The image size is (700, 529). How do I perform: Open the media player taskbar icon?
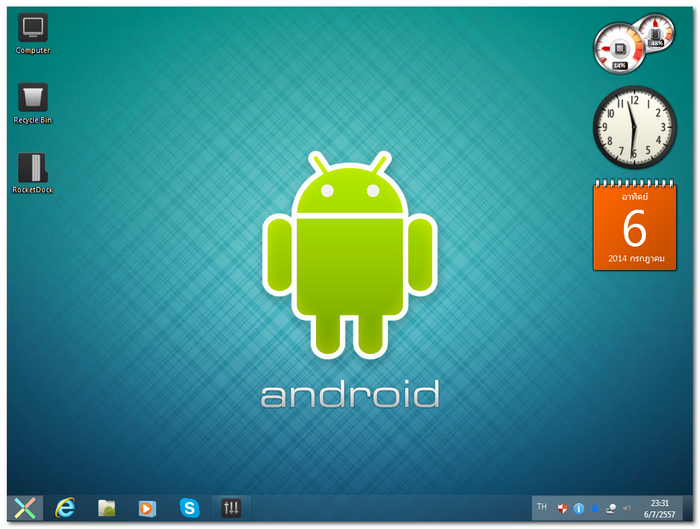[147, 508]
